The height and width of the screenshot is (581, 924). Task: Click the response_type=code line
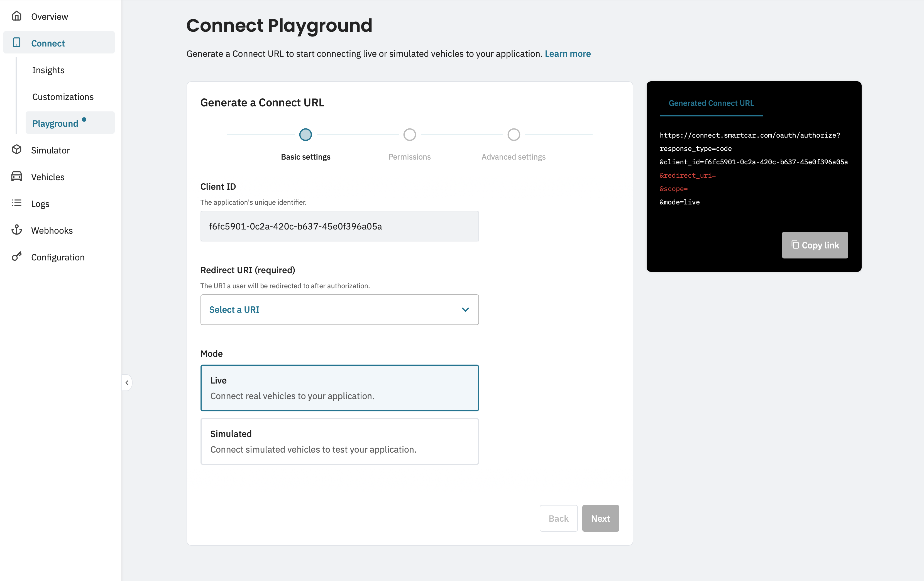695,148
